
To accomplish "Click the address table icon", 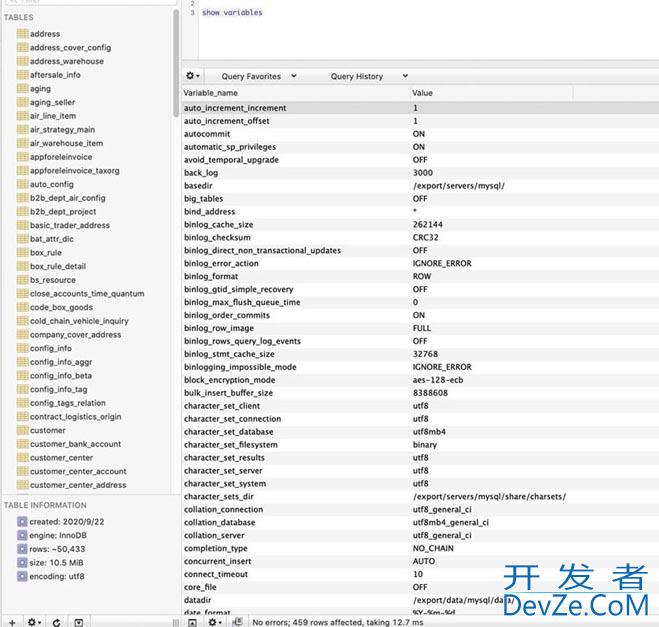I will (23, 34).
